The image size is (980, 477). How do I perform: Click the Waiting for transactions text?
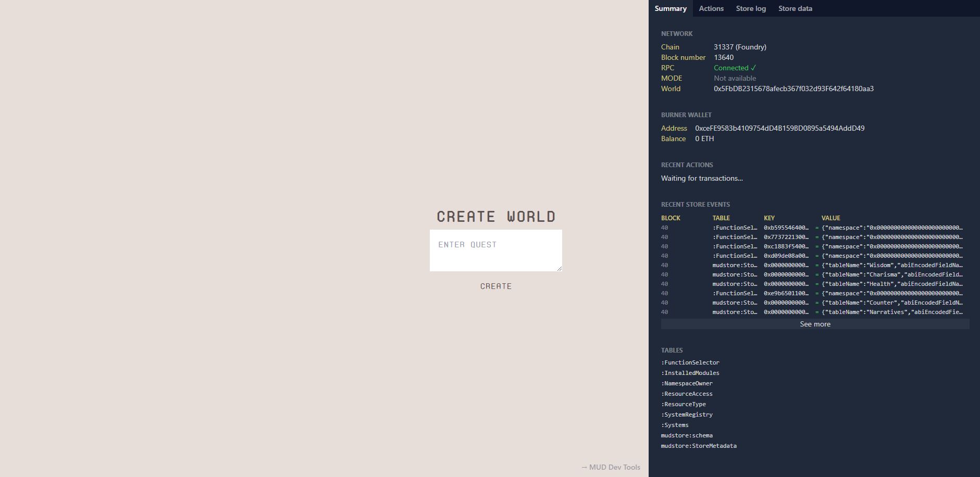[x=702, y=178]
